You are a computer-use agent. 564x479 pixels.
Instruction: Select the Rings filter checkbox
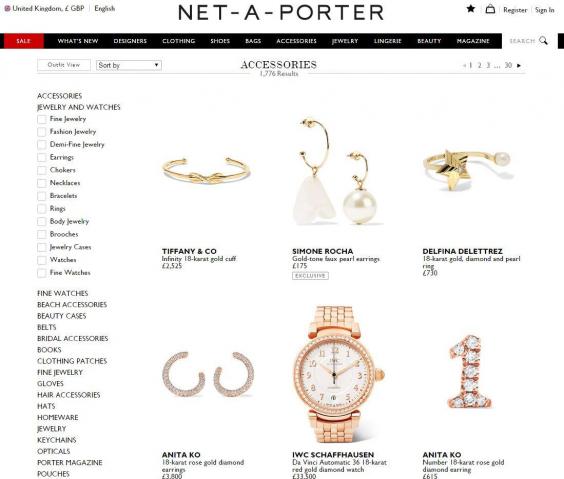(x=42, y=209)
